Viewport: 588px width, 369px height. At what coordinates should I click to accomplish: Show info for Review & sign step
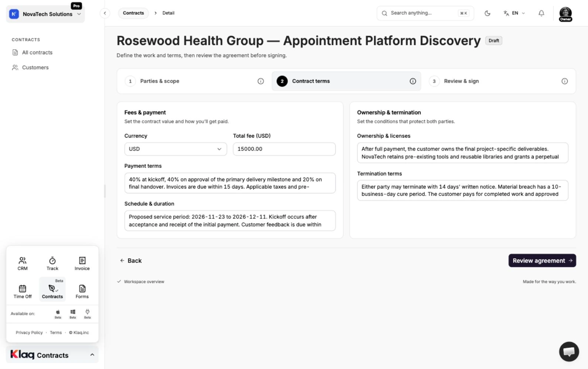565,81
